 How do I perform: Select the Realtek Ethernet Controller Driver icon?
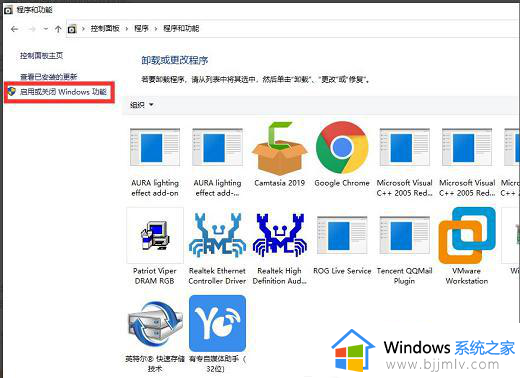coord(217,236)
